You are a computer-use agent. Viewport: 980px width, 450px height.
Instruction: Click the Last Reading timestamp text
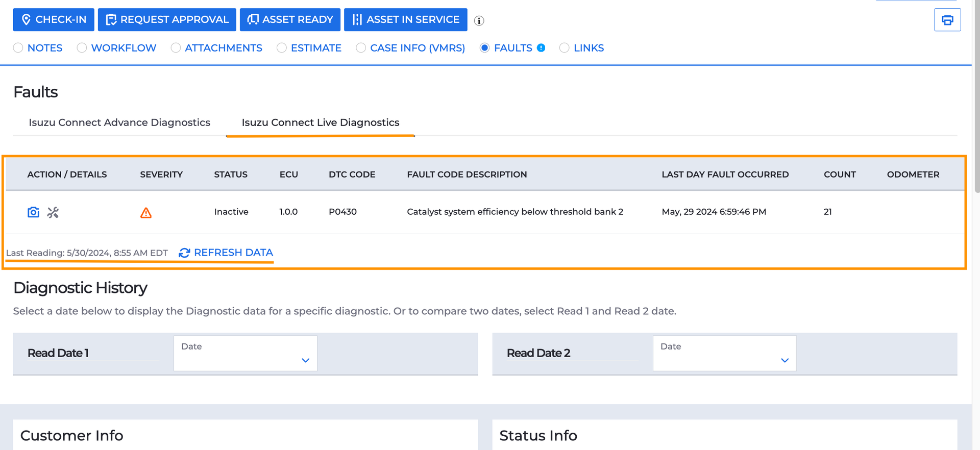click(87, 253)
